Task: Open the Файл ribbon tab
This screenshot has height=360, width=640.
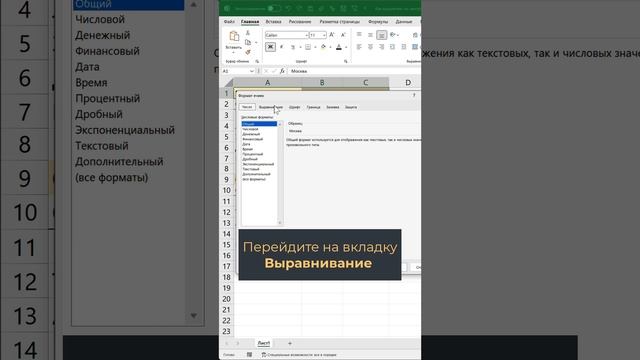Action: pyautogui.click(x=229, y=22)
